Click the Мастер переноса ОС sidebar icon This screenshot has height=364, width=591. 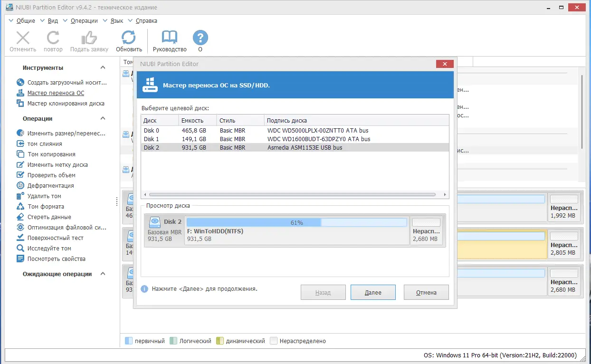click(x=20, y=93)
